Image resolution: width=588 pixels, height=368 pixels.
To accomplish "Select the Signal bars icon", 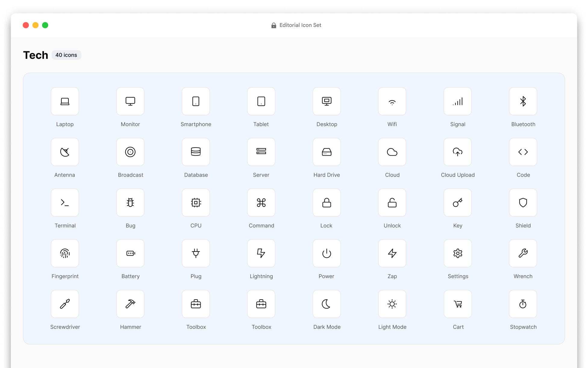I will click(458, 101).
